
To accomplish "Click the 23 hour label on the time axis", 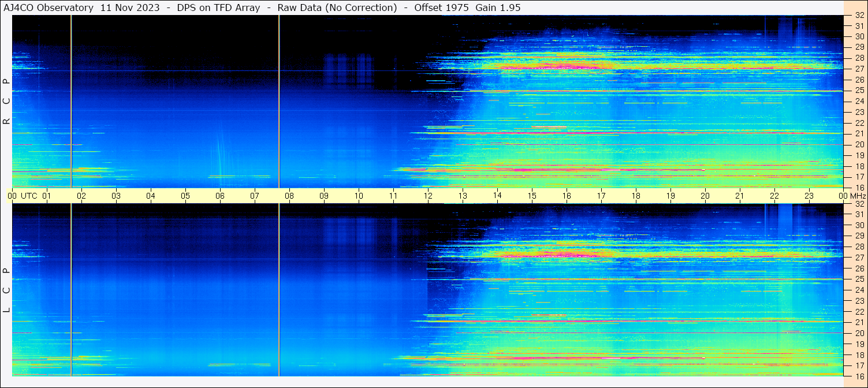I will 809,196.
